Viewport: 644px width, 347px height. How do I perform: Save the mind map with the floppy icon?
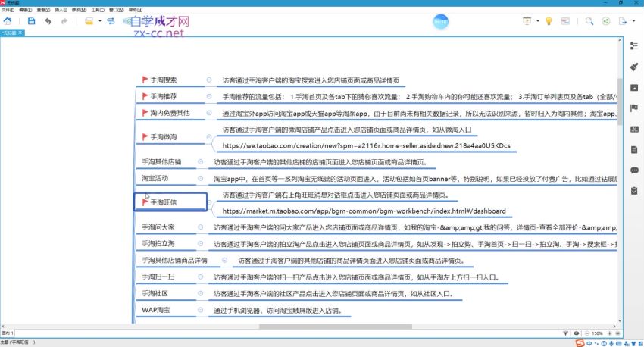click(x=31, y=21)
